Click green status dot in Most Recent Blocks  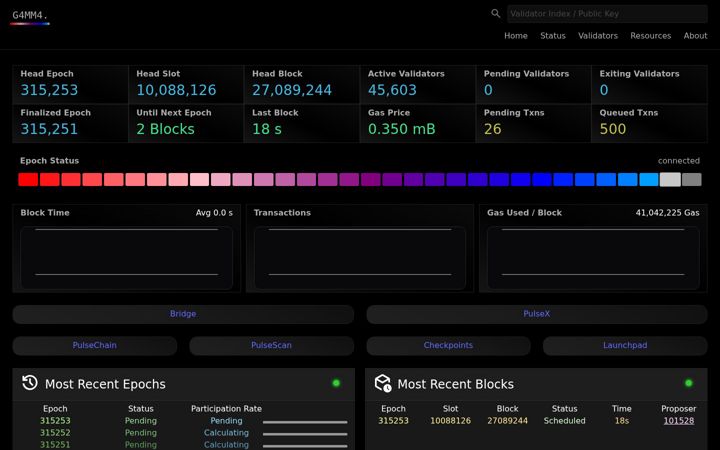point(688,383)
